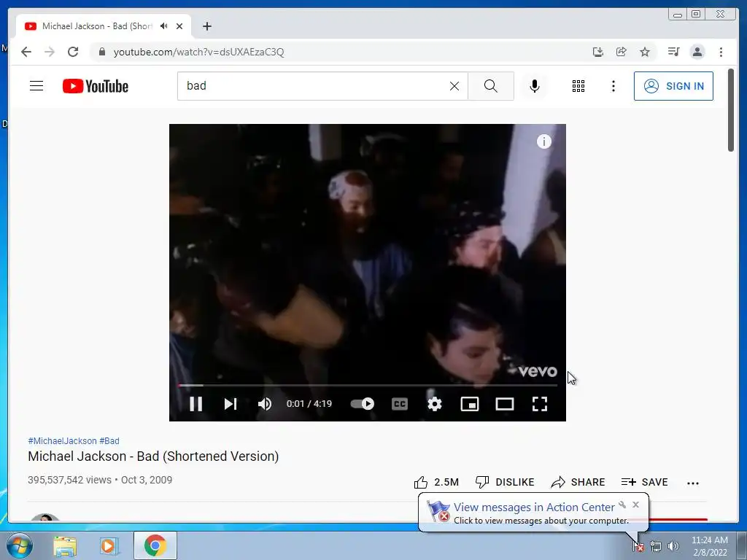Click the SIGN IN button
747x560 pixels.
(673, 86)
